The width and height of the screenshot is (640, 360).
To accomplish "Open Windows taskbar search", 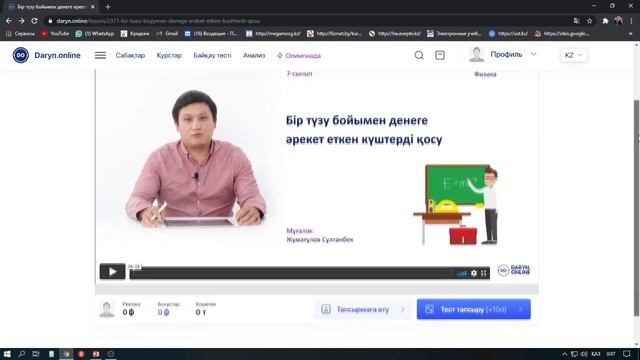I will [22, 354].
